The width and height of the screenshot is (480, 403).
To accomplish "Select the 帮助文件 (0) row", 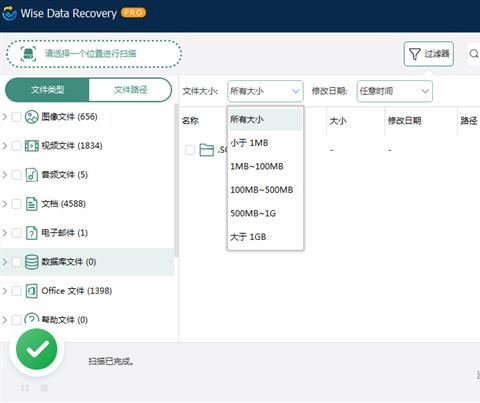I will point(87,320).
